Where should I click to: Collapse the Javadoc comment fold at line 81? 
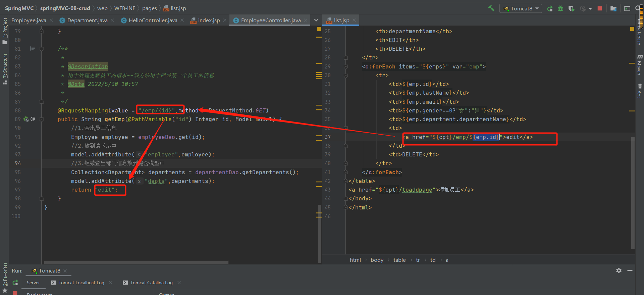tap(42, 49)
